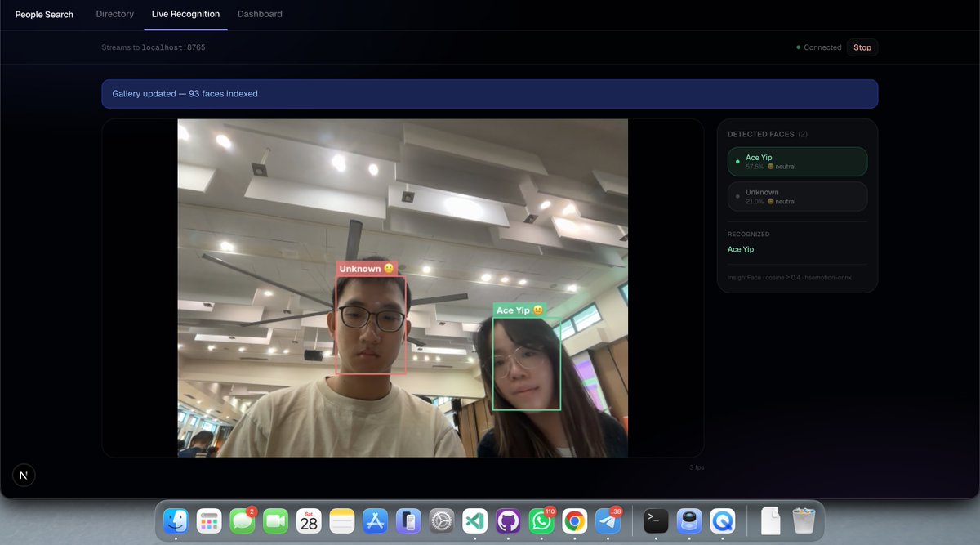
Task: Open Finder from the dock
Action: [176, 520]
